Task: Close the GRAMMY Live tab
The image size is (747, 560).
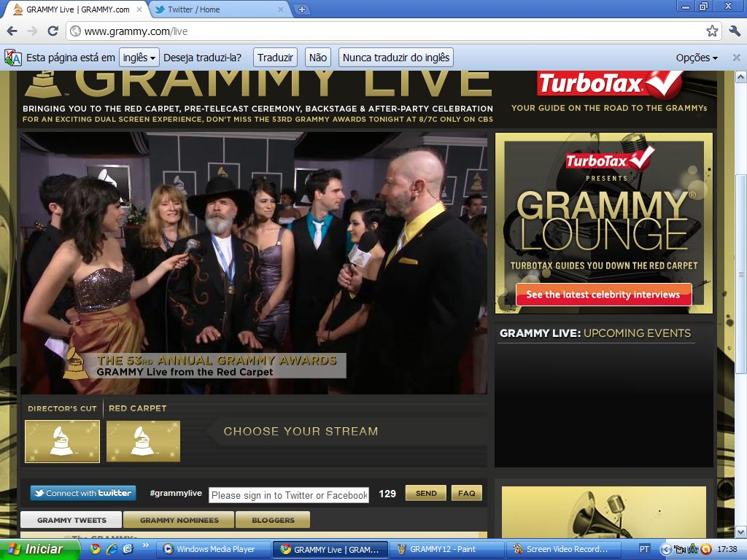Action: click(139, 9)
